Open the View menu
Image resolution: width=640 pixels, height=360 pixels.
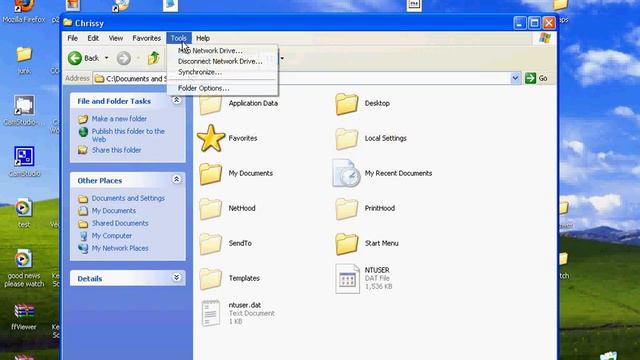tap(116, 38)
